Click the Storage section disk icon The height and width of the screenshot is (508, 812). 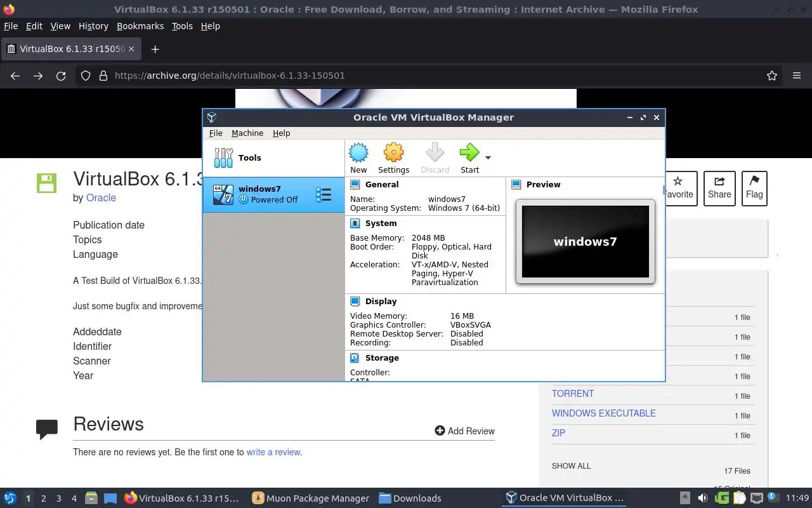click(355, 358)
